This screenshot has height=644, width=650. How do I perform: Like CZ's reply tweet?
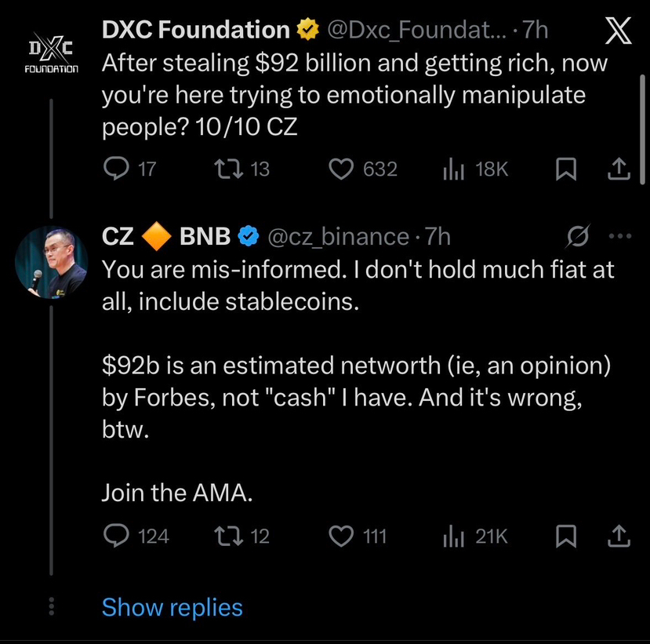[340, 536]
